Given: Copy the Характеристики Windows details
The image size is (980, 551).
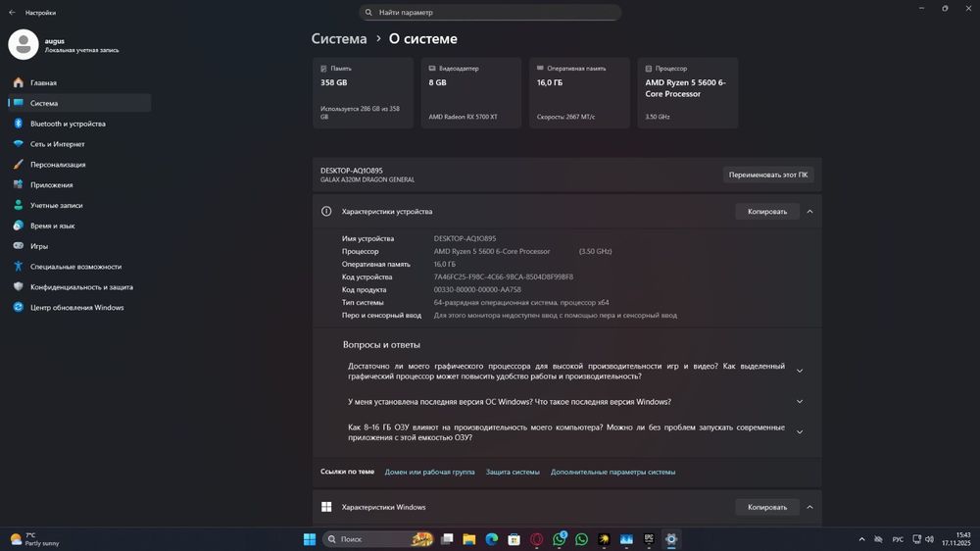Looking at the screenshot, I should [767, 507].
